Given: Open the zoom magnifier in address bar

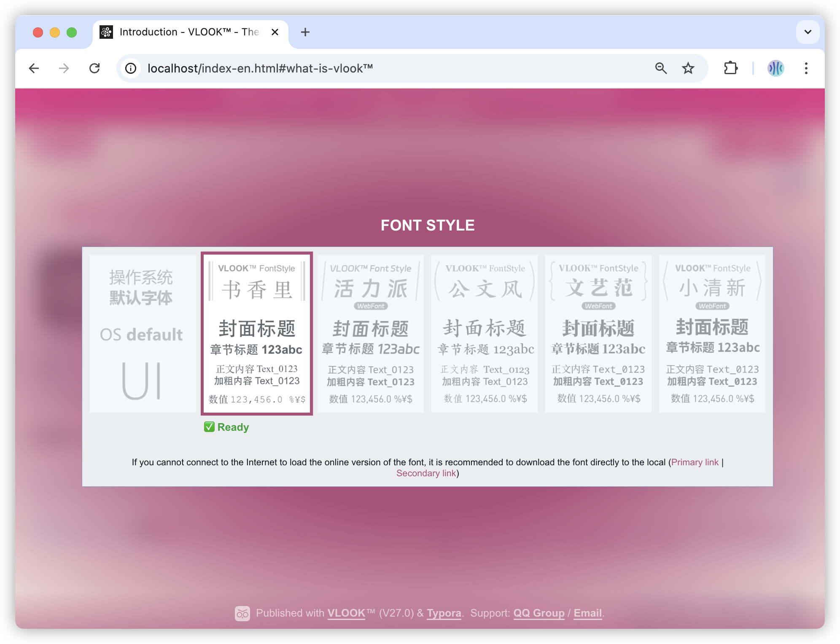Looking at the screenshot, I should point(661,68).
